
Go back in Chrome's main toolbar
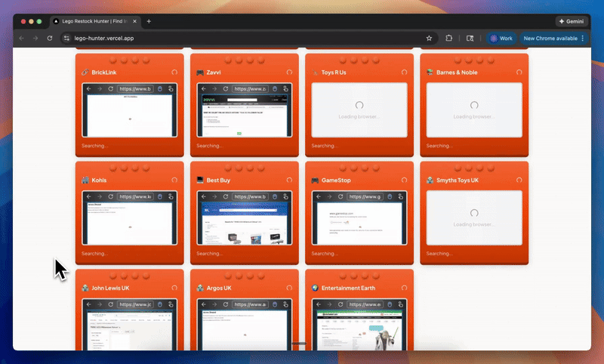point(22,38)
